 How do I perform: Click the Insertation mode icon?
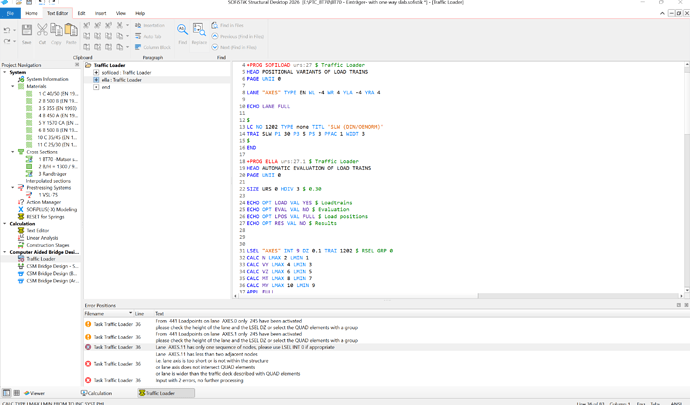pyautogui.click(x=138, y=25)
